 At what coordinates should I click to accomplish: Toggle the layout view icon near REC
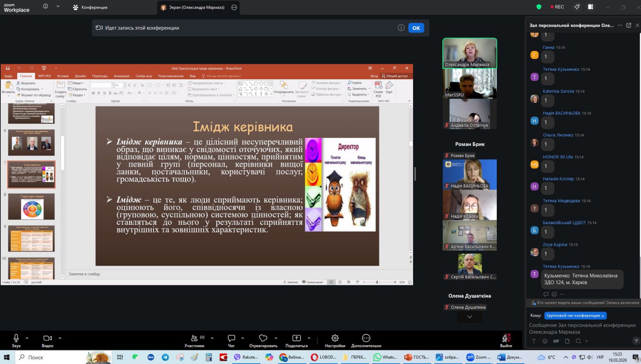point(591,7)
